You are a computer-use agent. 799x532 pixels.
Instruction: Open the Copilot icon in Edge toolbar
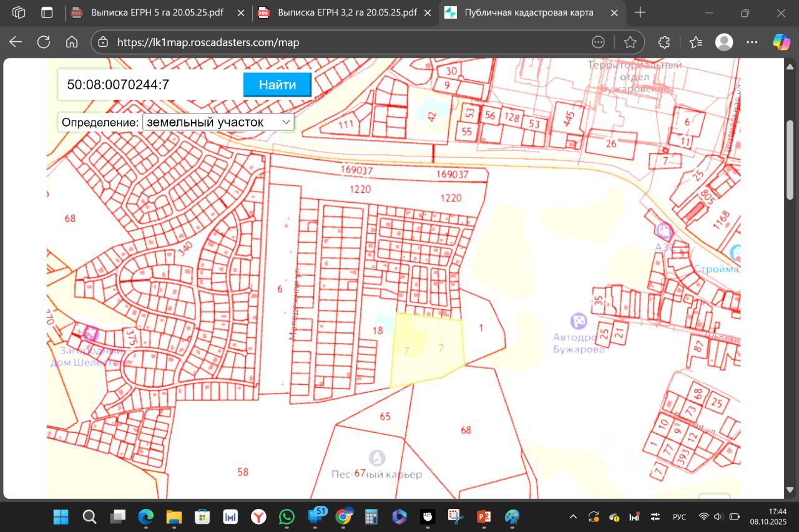click(x=782, y=42)
